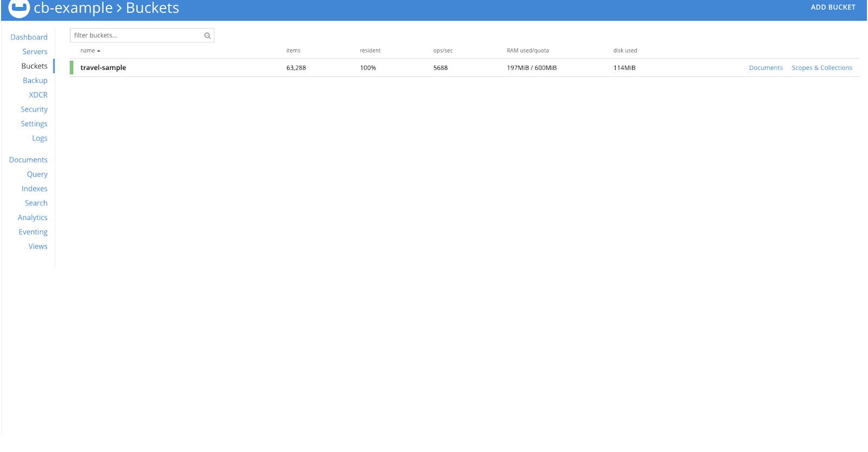Viewport: 868px width, 452px height.
Task: Click the Couchbase logo icon
Action: pos(19,8)
